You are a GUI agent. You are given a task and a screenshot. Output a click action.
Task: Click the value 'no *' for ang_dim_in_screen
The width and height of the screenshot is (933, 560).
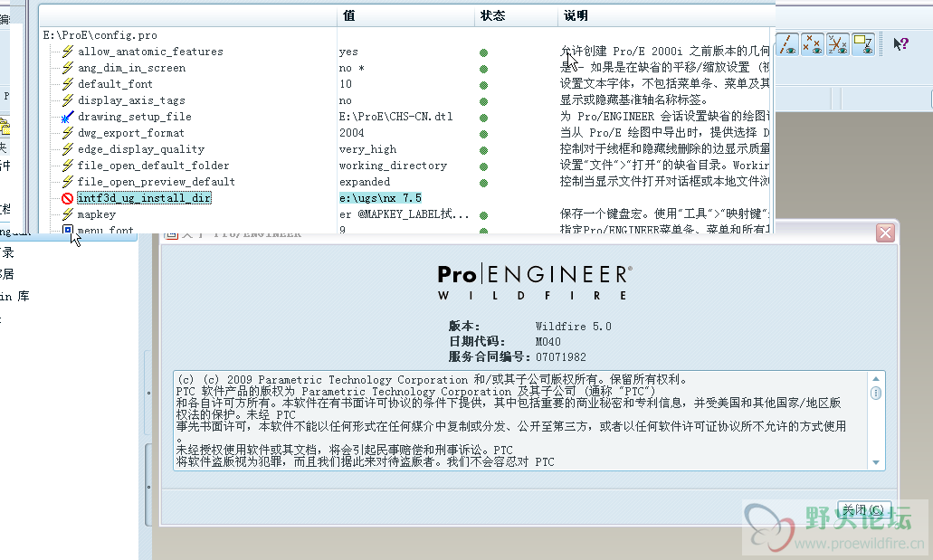tap(352, 68)
